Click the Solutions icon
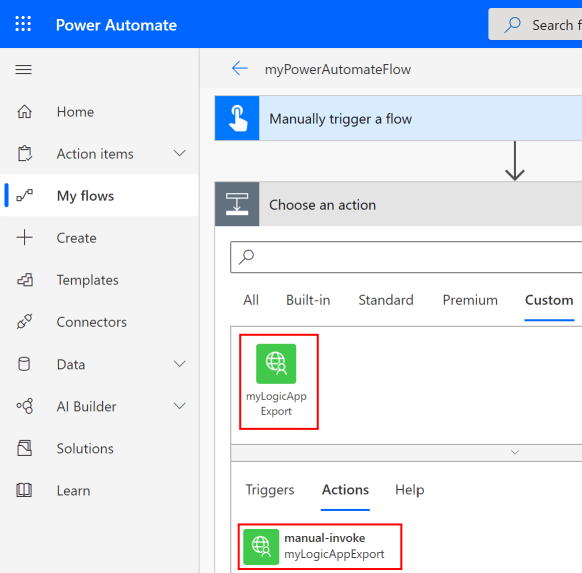Screen dimensions: 582x573 [24, 448]
